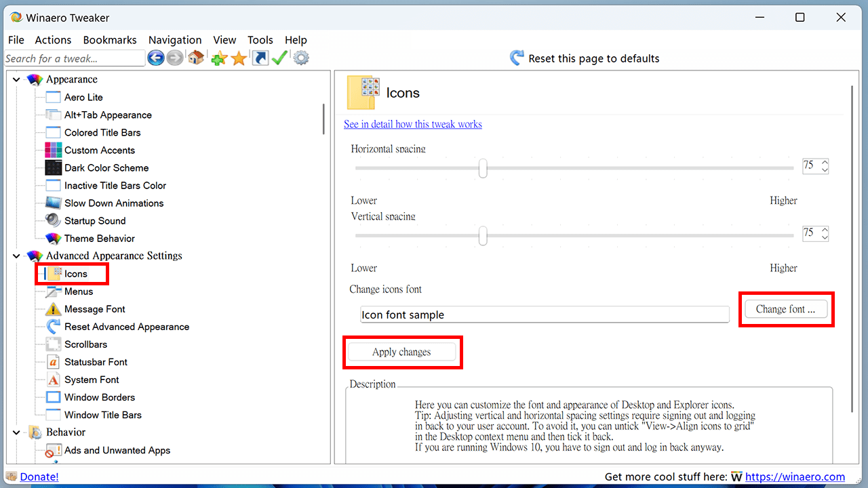Collapse the Appearance tree section
The height and width of the screenshot is (488, 868).
pyautogui.click(x=17, y=80)
